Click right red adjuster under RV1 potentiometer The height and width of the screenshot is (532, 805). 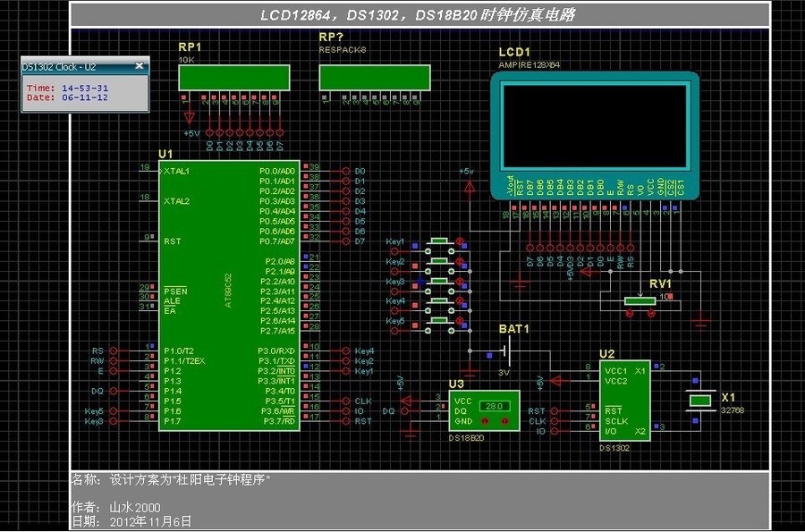651,314
